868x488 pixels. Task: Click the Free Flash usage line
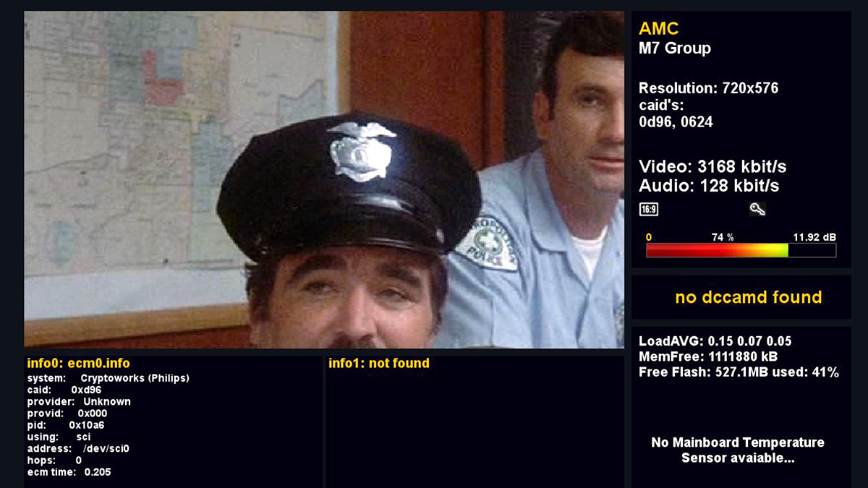coord(739,373)
